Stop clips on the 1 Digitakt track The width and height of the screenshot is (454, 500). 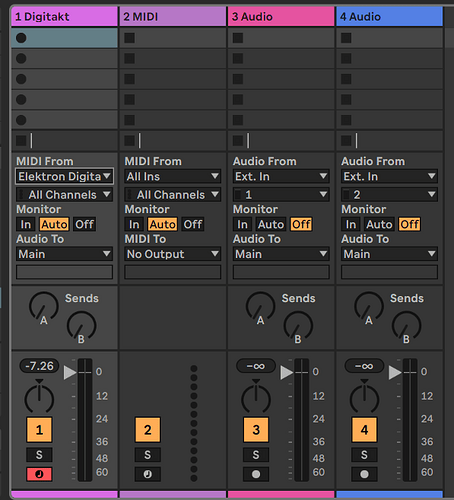click(x=21, y=141)
